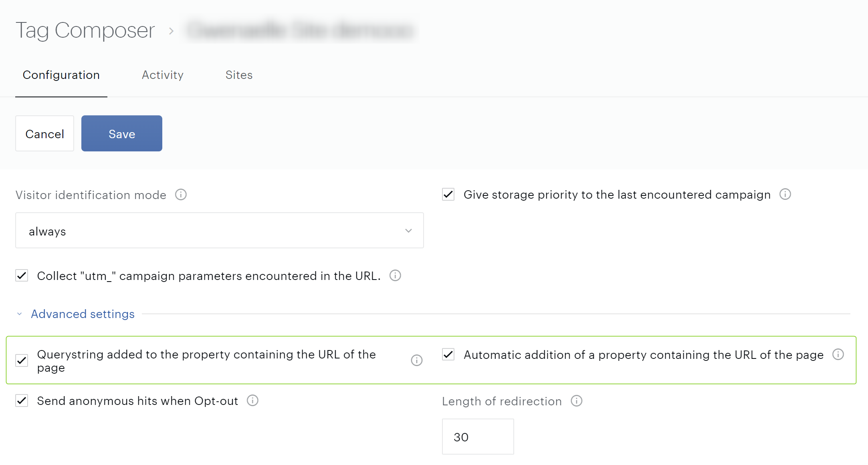Click the Length of redirection input field
The height and width of the screenshot is (465, 868).
478,437
